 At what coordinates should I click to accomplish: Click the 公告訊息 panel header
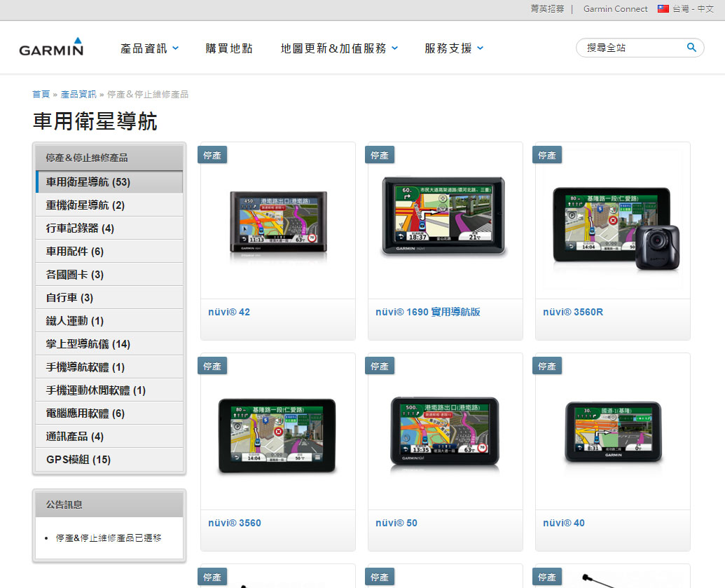109,505
